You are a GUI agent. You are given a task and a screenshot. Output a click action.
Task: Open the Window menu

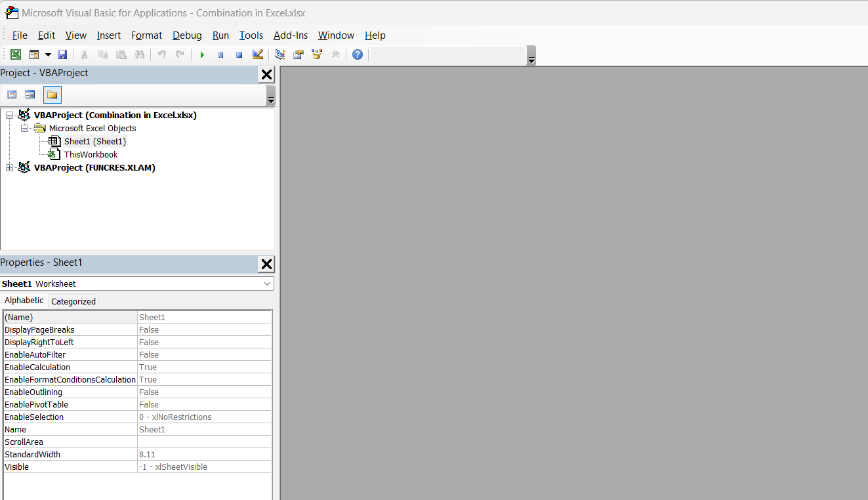tap(336, 35)
